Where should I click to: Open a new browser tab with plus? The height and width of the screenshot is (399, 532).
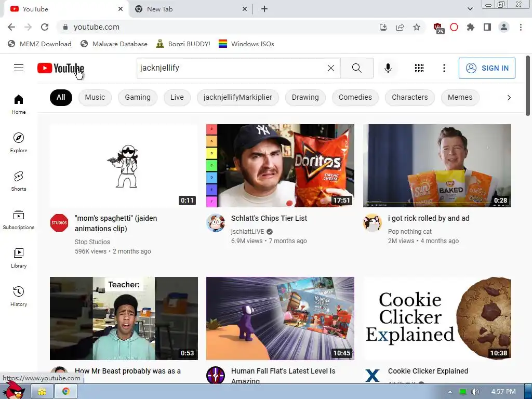coord(264,9)
